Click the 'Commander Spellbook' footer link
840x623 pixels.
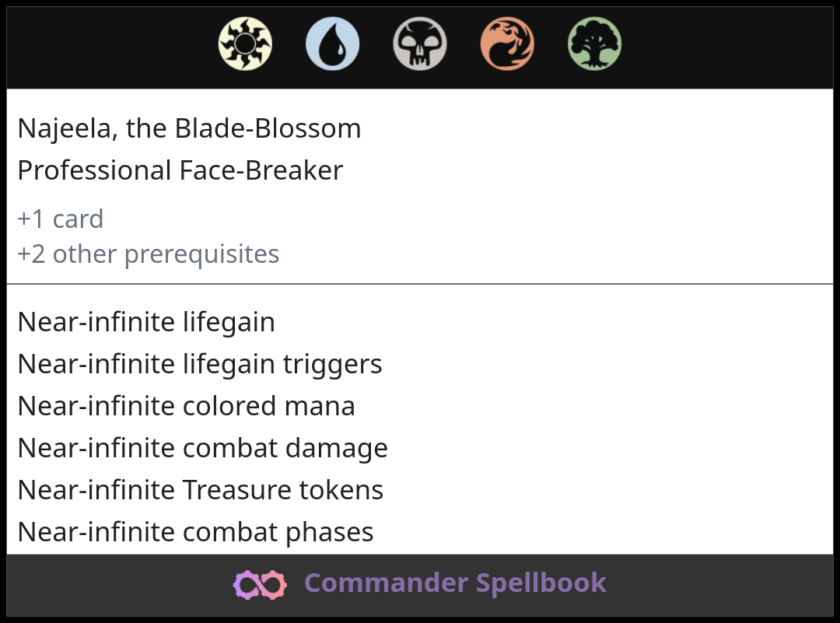click(454, 583)
